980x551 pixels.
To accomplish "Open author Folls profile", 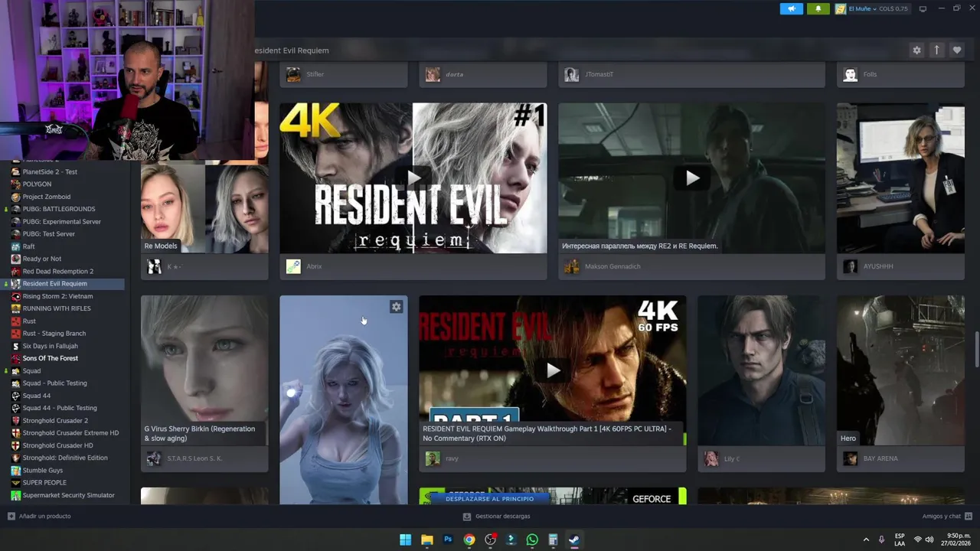I will click(870, 74).
